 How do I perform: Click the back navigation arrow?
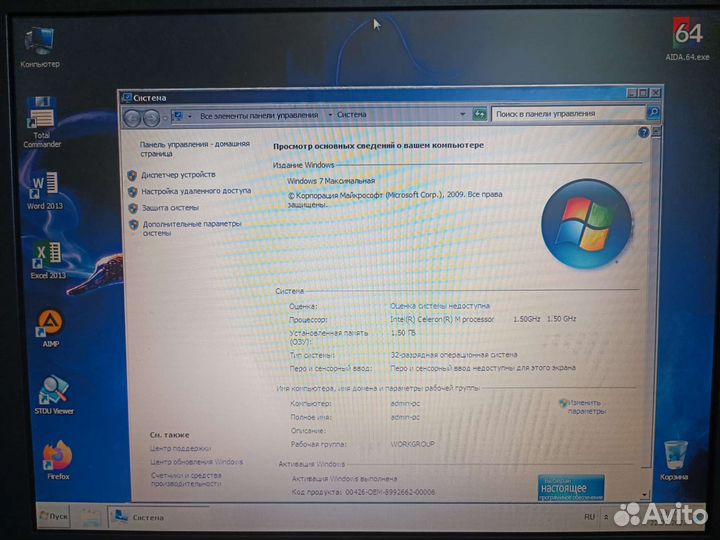[132, 118]
